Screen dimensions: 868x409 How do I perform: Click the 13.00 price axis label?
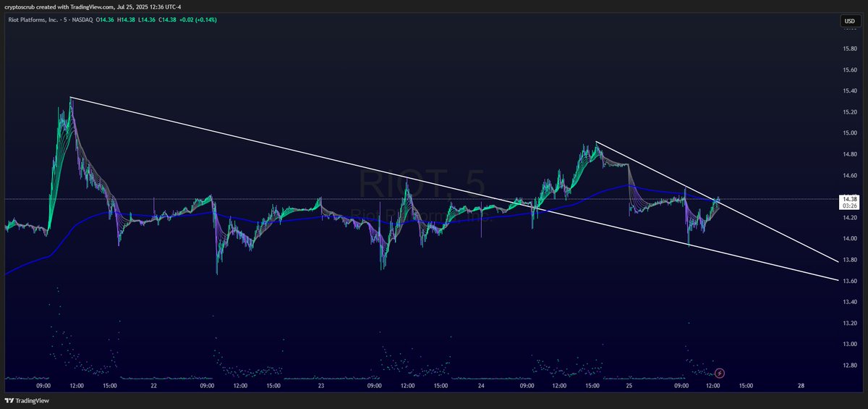pos(850,344)
